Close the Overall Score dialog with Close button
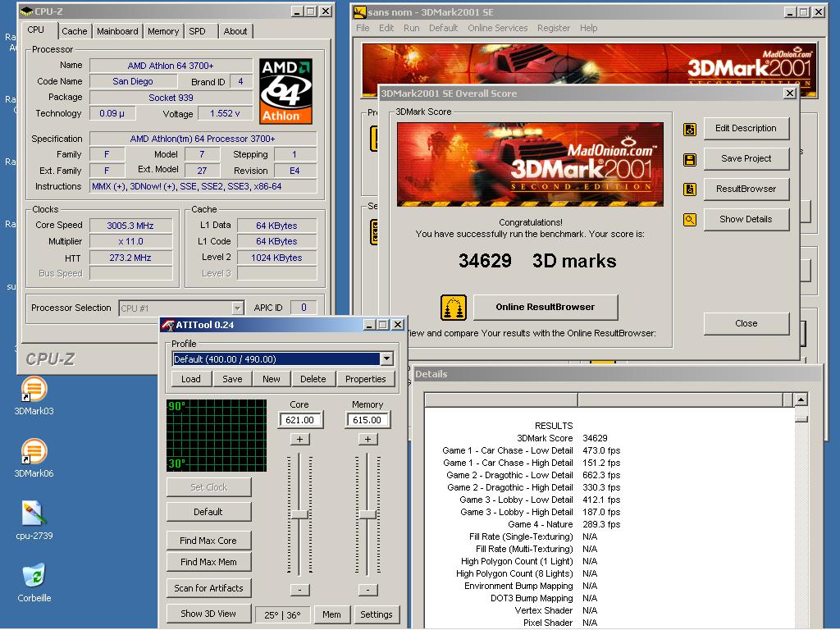Viewport: 840px width, 630px height. coord(746,323)
